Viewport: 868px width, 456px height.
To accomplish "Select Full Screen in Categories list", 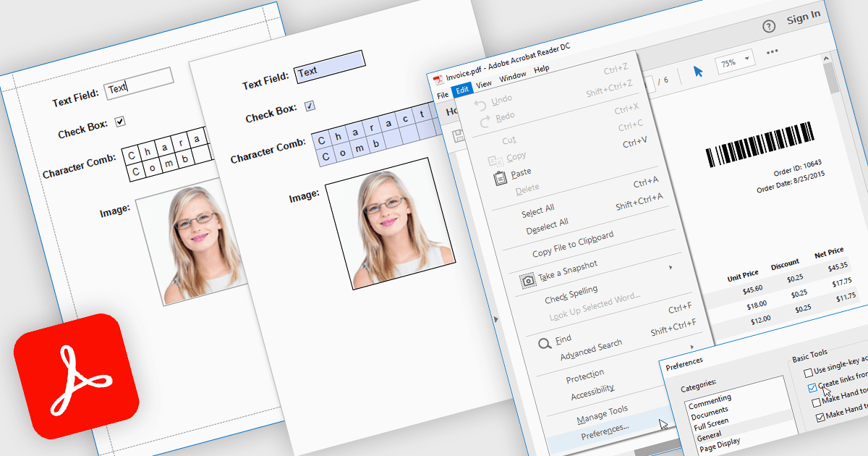I will point(711,422).
